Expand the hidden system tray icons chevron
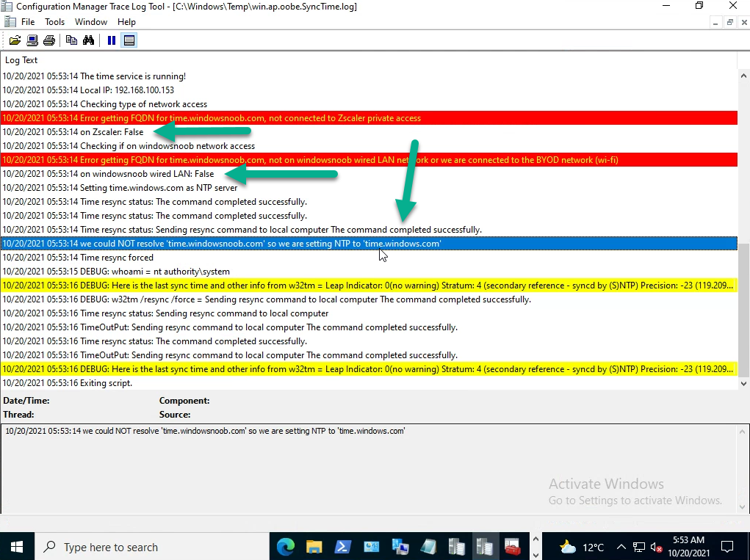This screenshot has height=560, width=750. pos(621,547)
